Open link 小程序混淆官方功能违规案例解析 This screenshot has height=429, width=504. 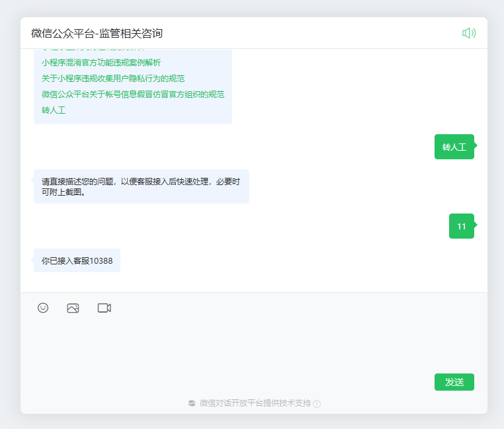(x=101, y=63)
